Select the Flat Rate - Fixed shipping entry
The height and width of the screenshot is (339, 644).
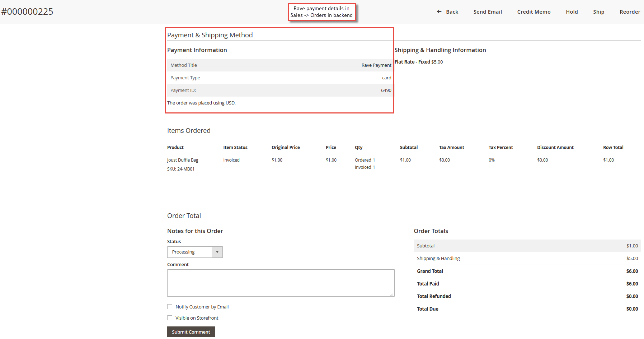412,61
